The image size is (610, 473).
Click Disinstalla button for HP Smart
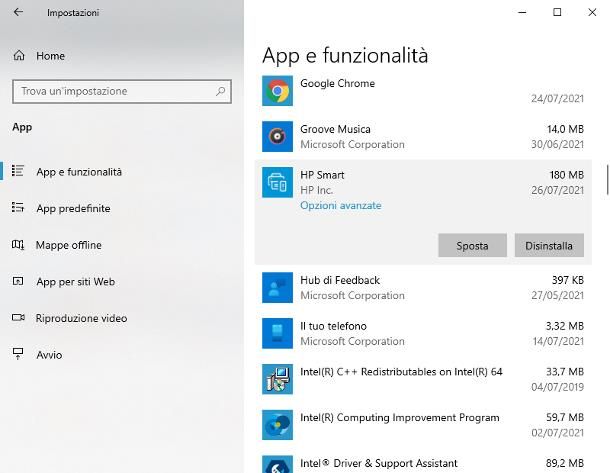[549, 245]
